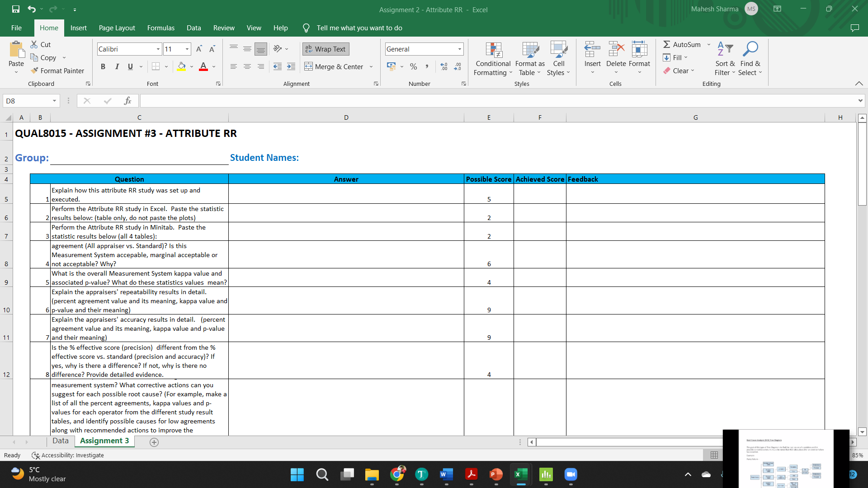
Task: Open the Formulas ribbon tab
Action: point(160,28)
